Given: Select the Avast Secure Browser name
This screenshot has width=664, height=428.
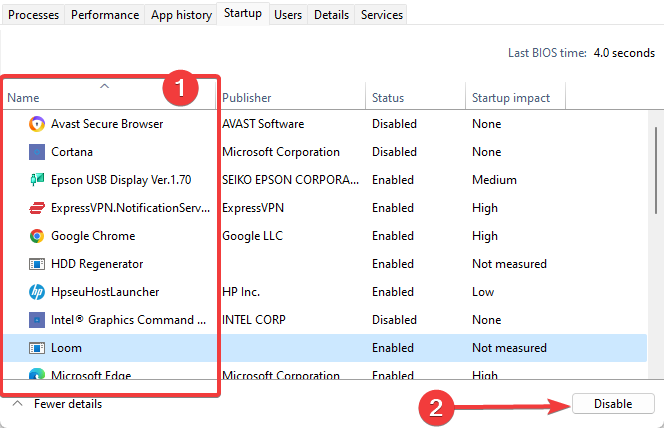Looking at the screenshot, I should coord(107,124).
